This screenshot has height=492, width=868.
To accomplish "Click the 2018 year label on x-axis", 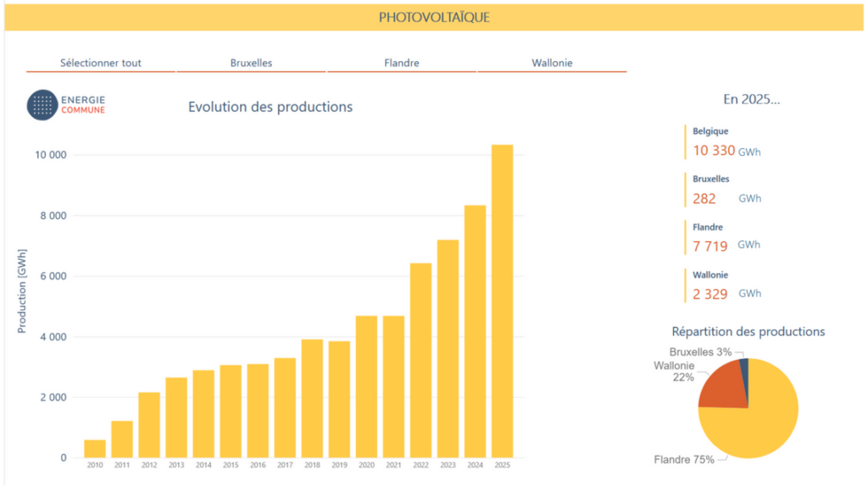I will tap(312, 465).
